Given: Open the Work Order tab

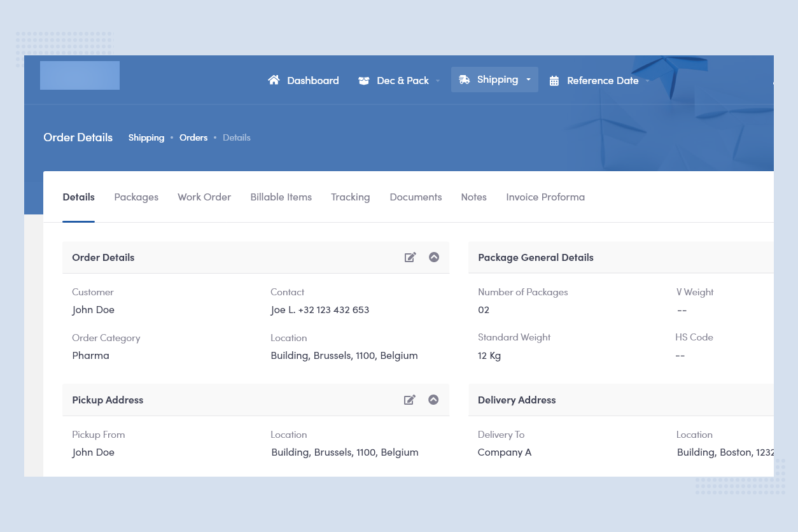Looking at the screenshot, I should click(204, 197).
